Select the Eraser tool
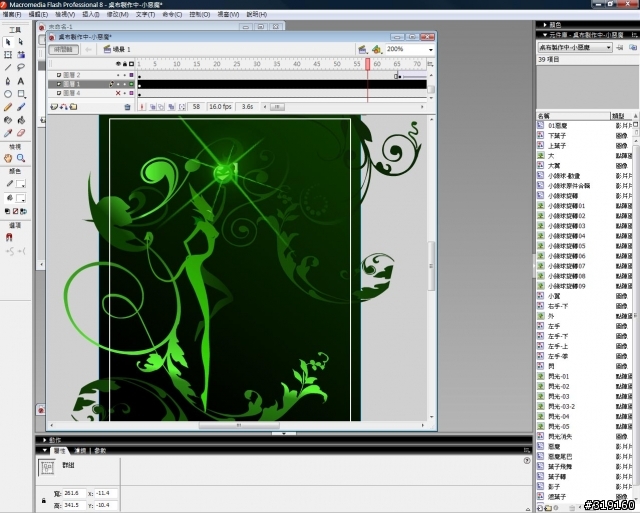Image resolution: width=640 pixels, height=513 pixels. point(21,133)
